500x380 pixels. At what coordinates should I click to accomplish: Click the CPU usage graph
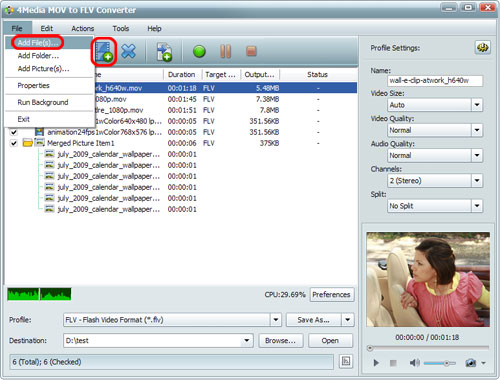tap(39, 294)
